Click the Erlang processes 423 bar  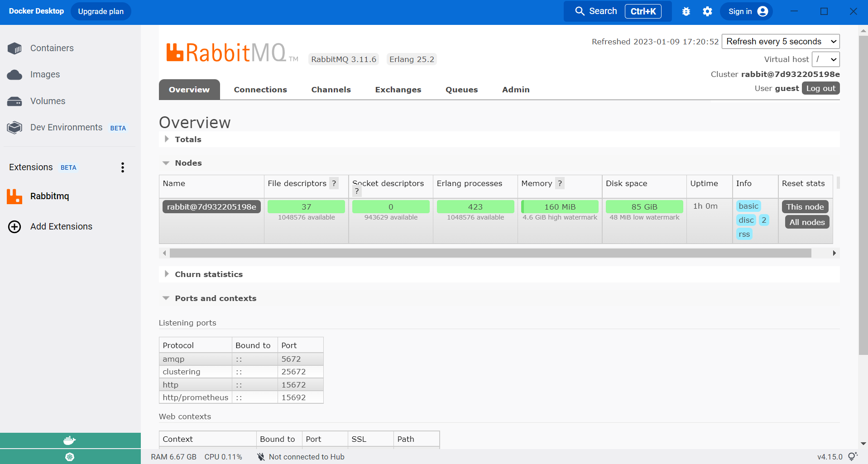pos(475,207)
